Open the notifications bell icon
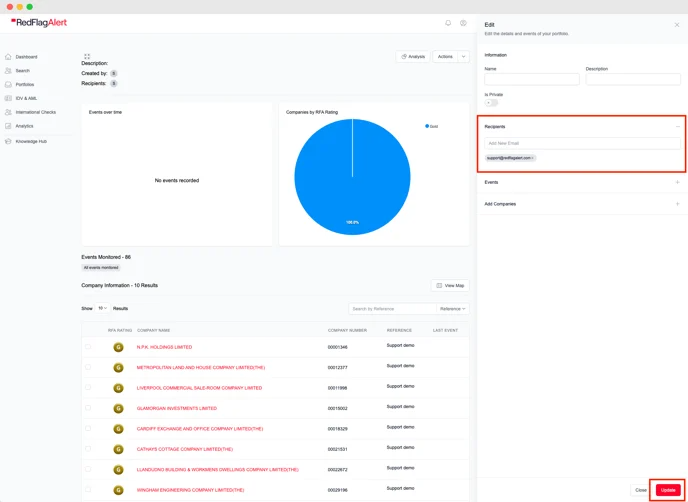 pyautogui.click(x=448, y=23)
